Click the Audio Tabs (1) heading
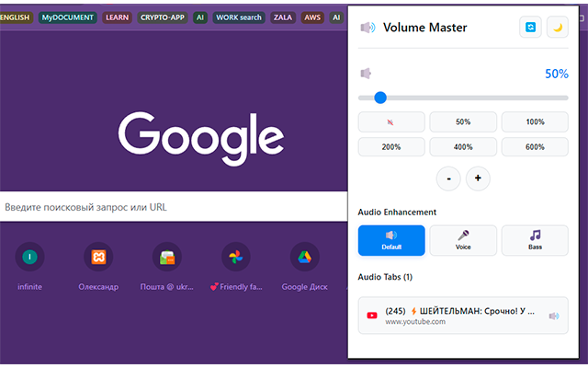Image resolution: width=588 pixels, height=368 pixels. 385,277
